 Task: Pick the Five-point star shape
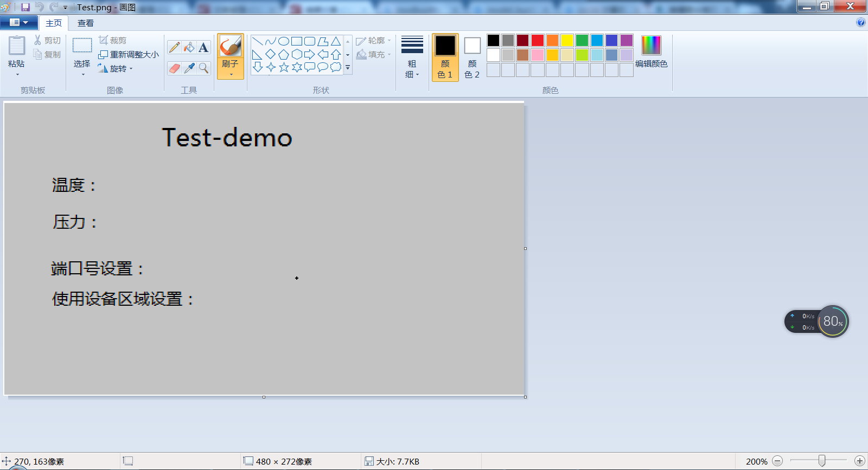point(284,67)
